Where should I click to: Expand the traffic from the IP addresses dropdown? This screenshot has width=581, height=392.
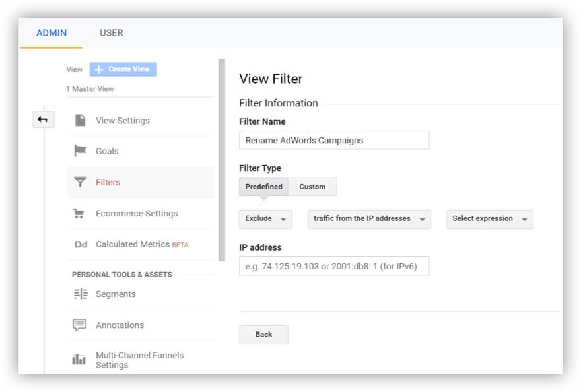pyautogui.click(x=369, y=219)
